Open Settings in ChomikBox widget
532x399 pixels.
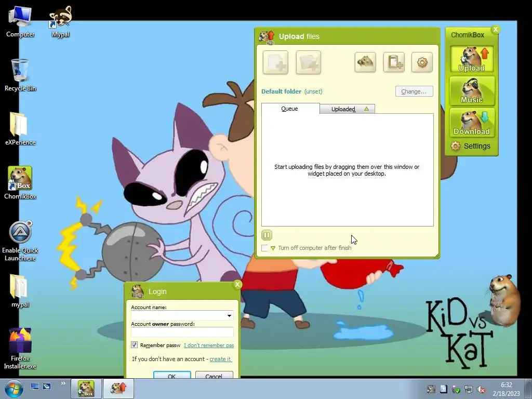click(x=471, y=146)
